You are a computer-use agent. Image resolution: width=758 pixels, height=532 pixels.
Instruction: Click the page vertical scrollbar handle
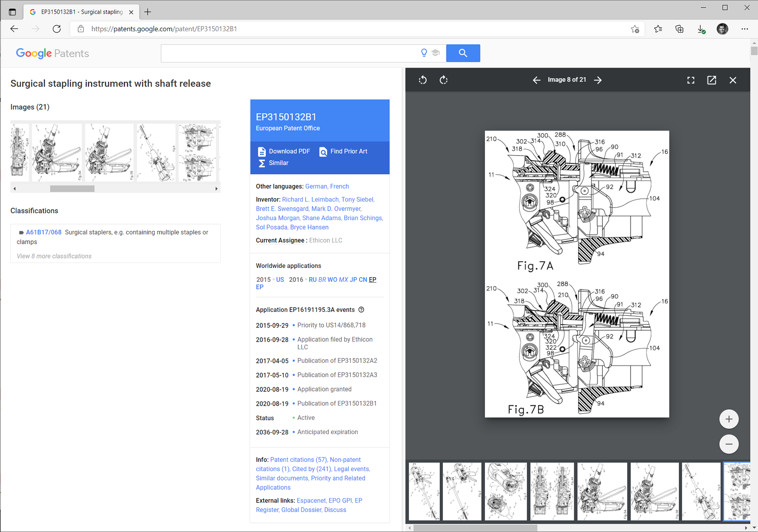click(x=754, y=51)
